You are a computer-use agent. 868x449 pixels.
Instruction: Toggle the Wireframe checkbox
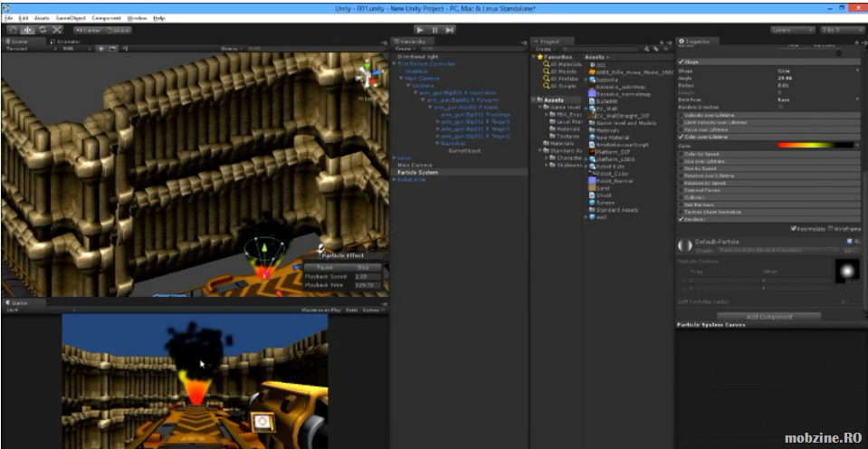831,228
